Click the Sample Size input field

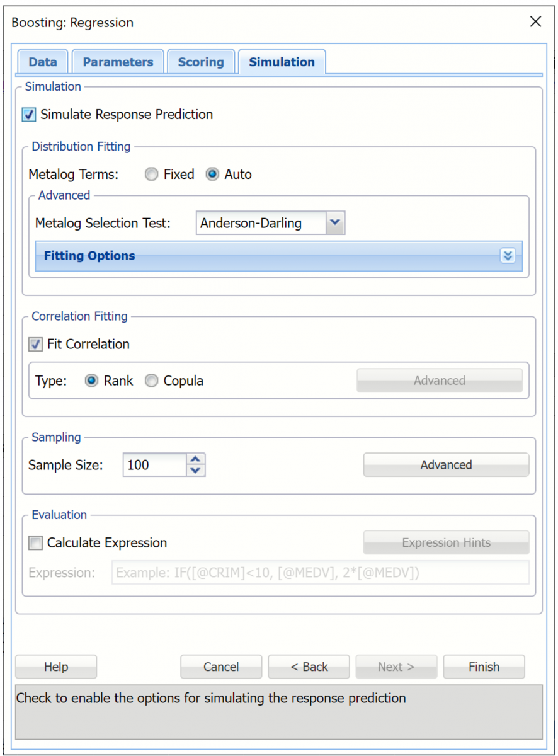pyautogui.click(x=154, y=465)
